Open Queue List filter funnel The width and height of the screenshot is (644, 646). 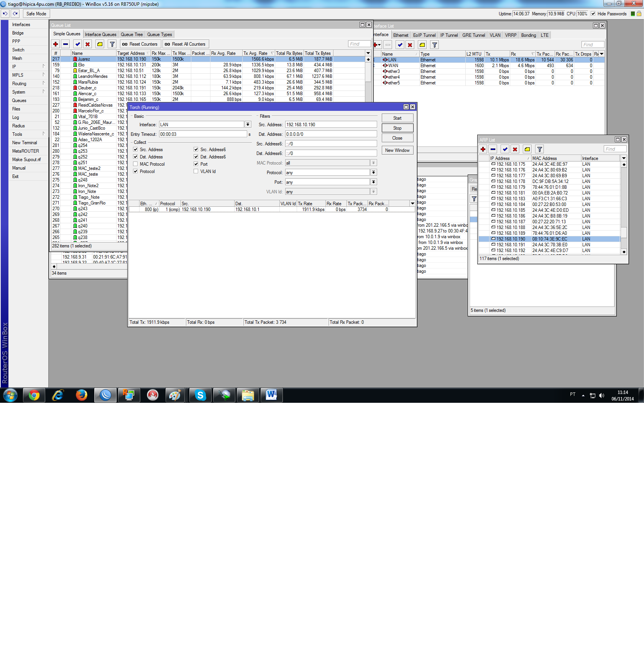(x=112, y=44)
